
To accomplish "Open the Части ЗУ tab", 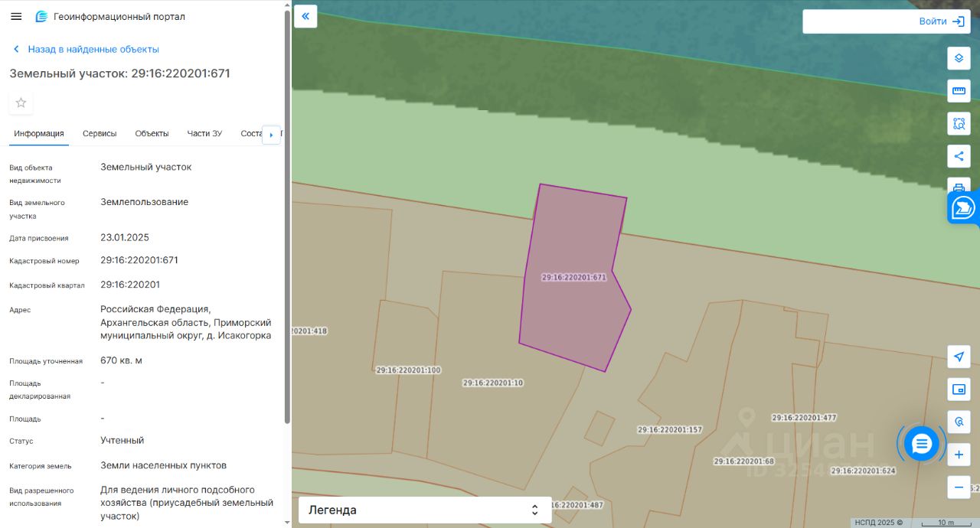I will click(204, 133).
